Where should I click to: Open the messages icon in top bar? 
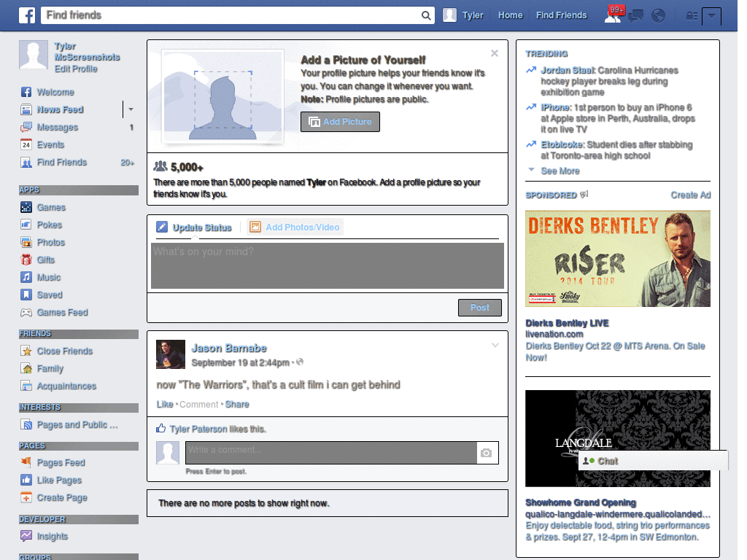click(x=635, y=16)
